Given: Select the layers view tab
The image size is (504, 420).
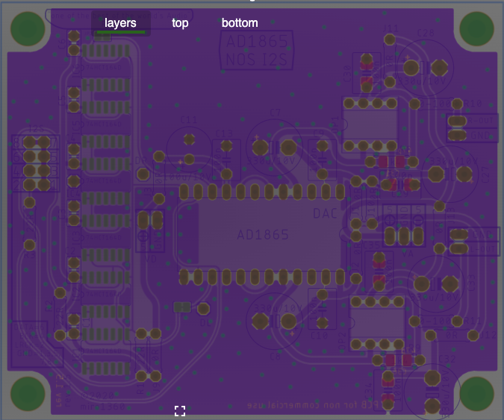Looking at the screenshot, I should [x=120, y=23].
